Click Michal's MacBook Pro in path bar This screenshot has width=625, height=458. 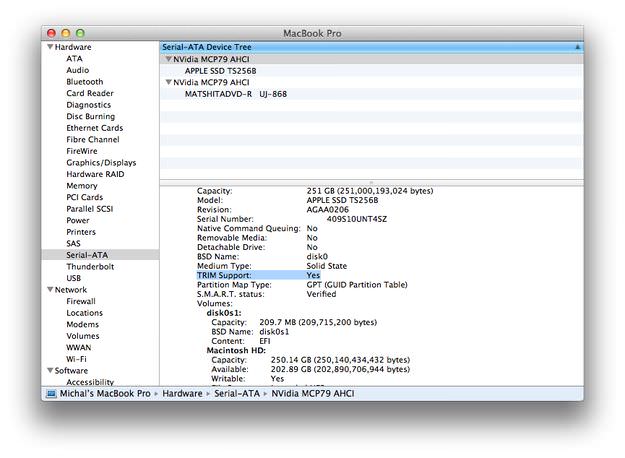pos(105,394)
